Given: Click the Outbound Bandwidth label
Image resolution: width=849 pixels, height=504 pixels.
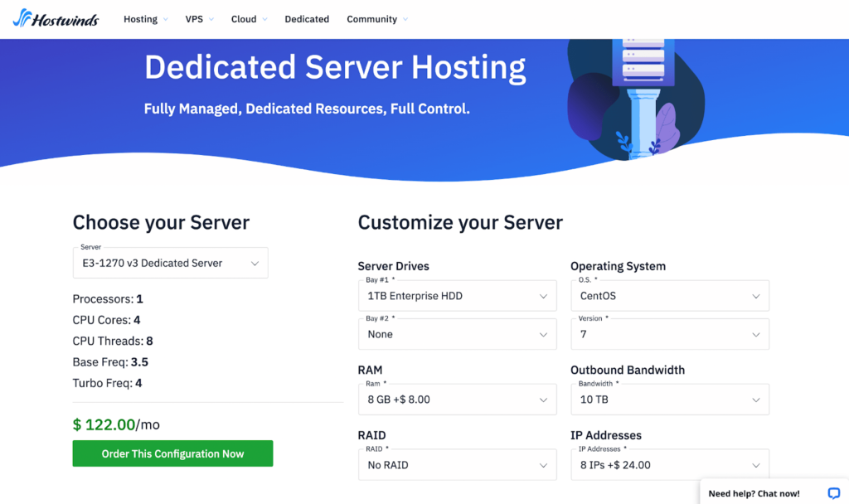Looking at the screenshot, I should (x=628, y=371).
